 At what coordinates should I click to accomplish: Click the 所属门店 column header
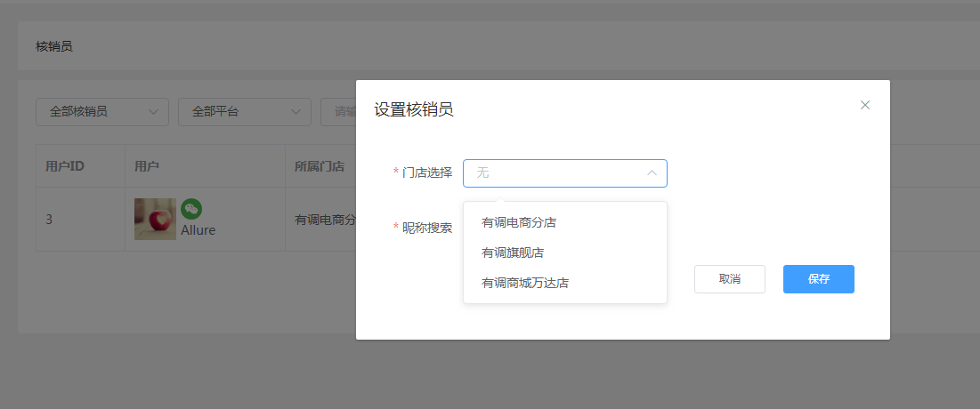pos(320,166)
